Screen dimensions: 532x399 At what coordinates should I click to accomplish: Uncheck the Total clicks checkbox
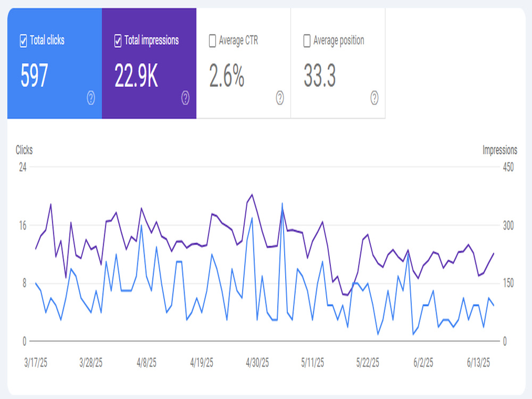coord(23,41)
